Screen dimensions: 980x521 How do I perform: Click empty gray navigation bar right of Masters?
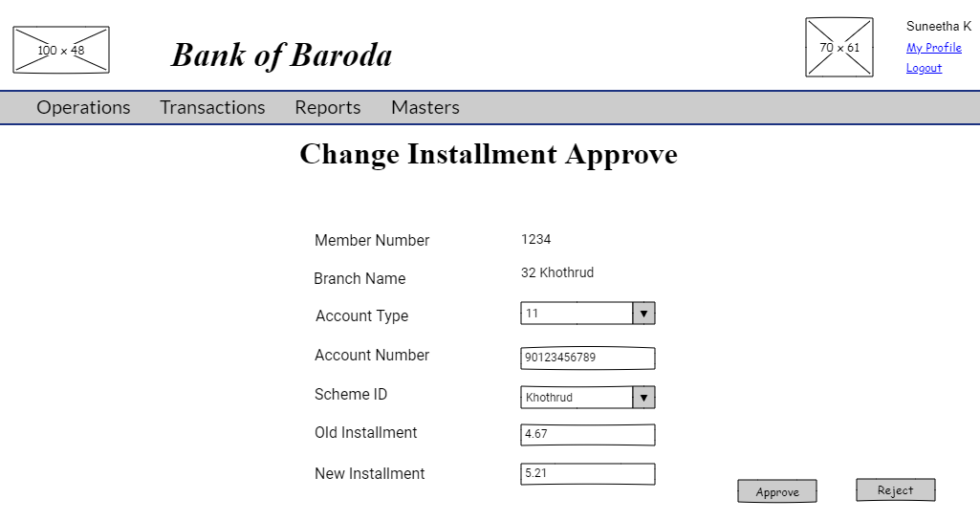717,108
